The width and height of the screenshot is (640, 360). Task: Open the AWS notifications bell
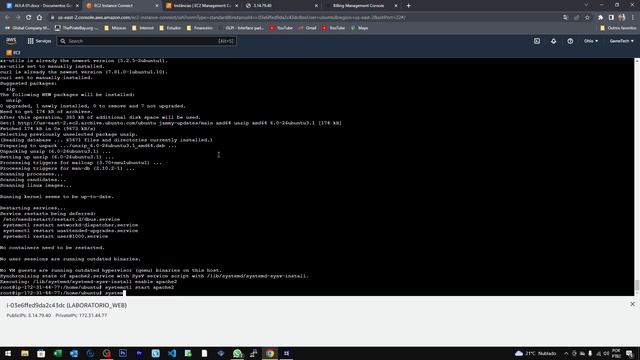point(553,41)
